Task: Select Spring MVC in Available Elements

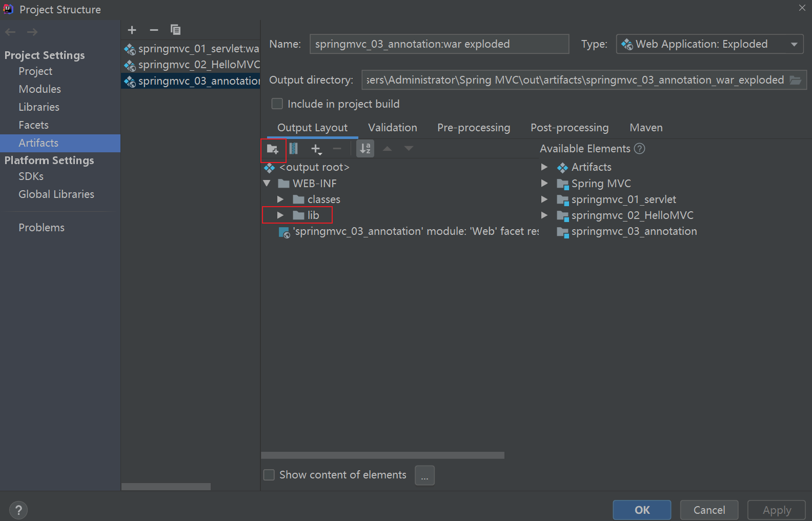Action: click(594, 184)
